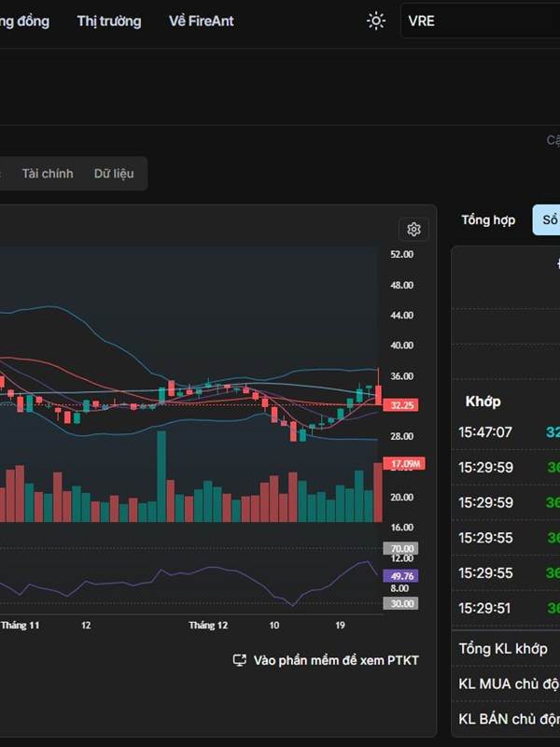Select the 15:47:07 matched trade row
This screenshot has height=747, width=560.
485,432
